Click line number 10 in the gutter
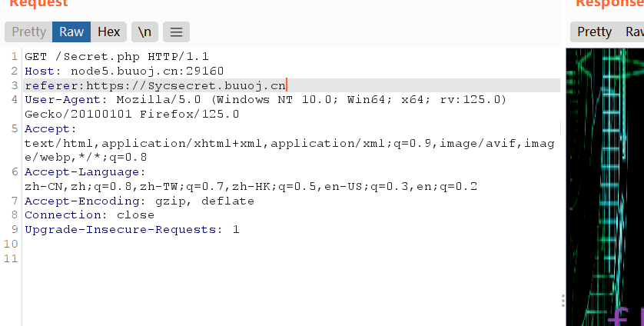This screenshot has width=644, height=326. [x=11, y=244]
